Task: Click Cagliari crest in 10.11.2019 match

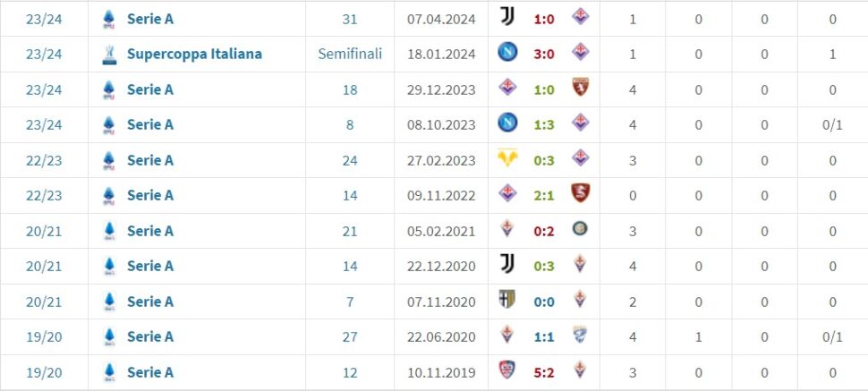Action: [507, 371]
